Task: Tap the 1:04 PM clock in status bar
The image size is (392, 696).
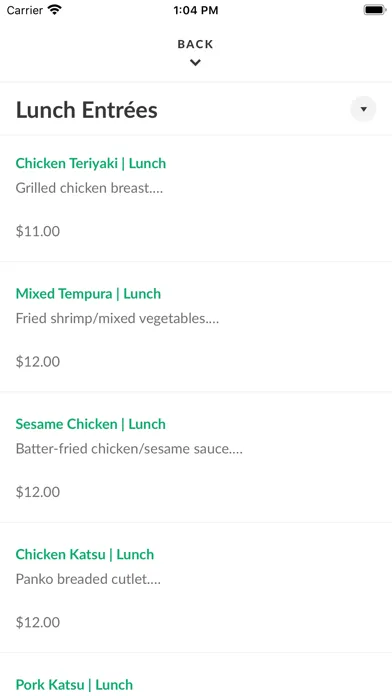Action: [196, 10]
